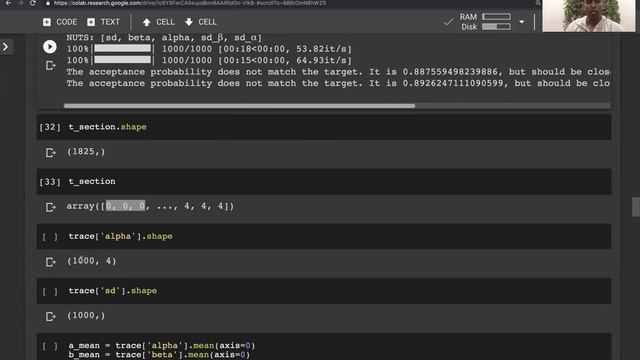Viewport: 640px width, 360px height.
Task: Open the RAM and Disk runtime dropdown
Action: pyautogui.click(x=522, y=22)
